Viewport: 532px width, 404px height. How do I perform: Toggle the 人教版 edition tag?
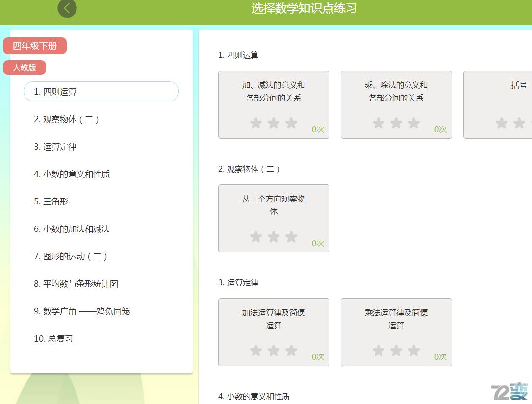click(25, 67)
